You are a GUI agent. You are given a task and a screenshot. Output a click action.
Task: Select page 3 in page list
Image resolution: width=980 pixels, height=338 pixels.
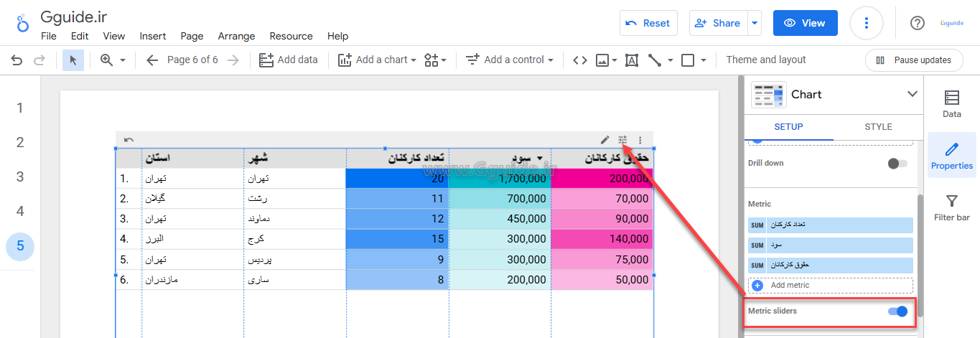20,177
